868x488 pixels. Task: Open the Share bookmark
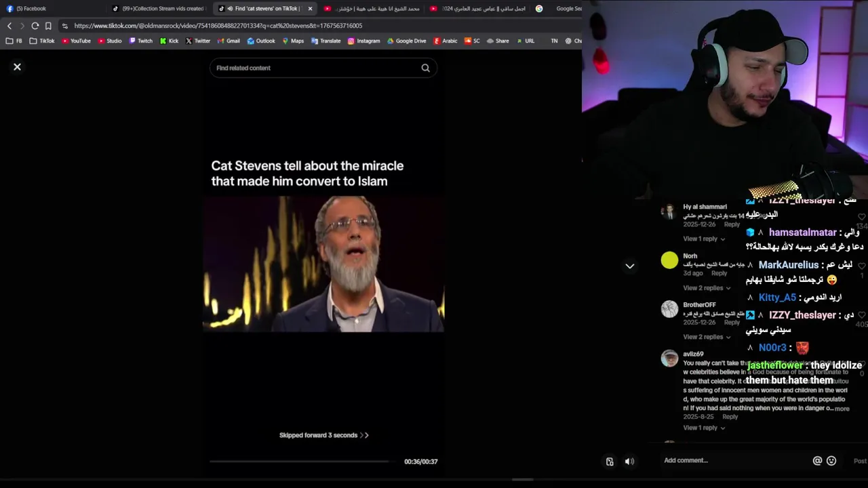[498, 41]
